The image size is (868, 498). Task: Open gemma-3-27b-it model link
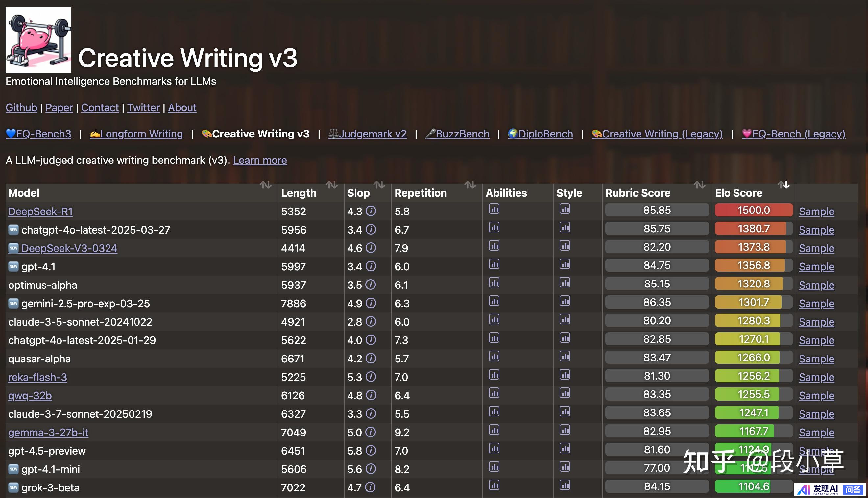pyautogui.click(x=48, y=433)
